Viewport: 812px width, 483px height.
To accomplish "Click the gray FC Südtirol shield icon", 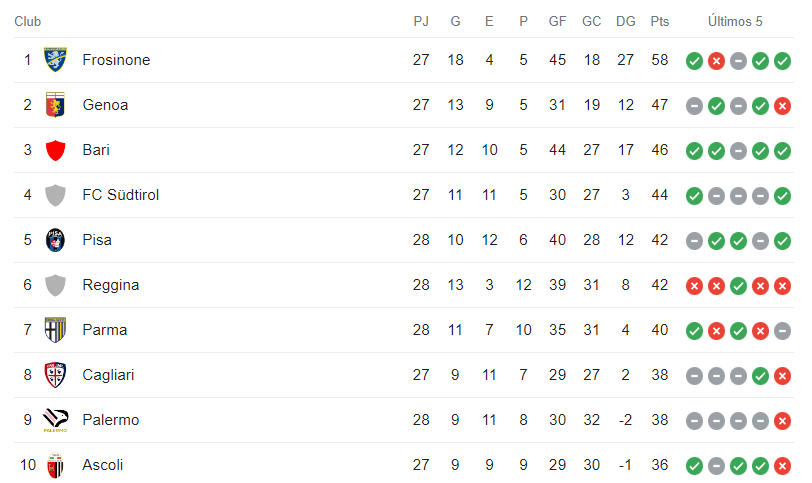I will (55, 195).
